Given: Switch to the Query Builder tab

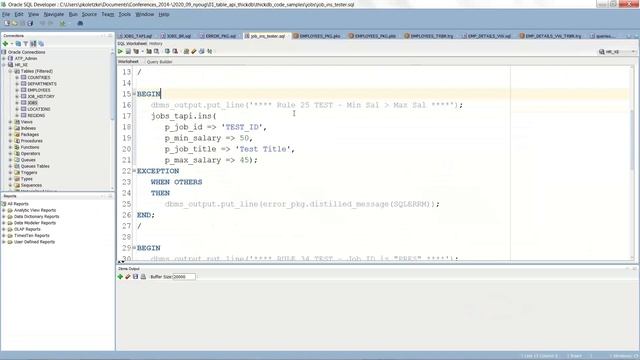Looking at the screenshot, I should [x=159, y=62].
